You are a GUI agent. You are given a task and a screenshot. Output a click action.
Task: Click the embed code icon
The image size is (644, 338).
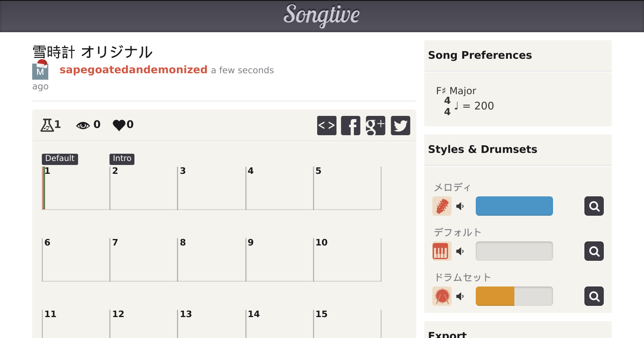[x=326, y=126]
